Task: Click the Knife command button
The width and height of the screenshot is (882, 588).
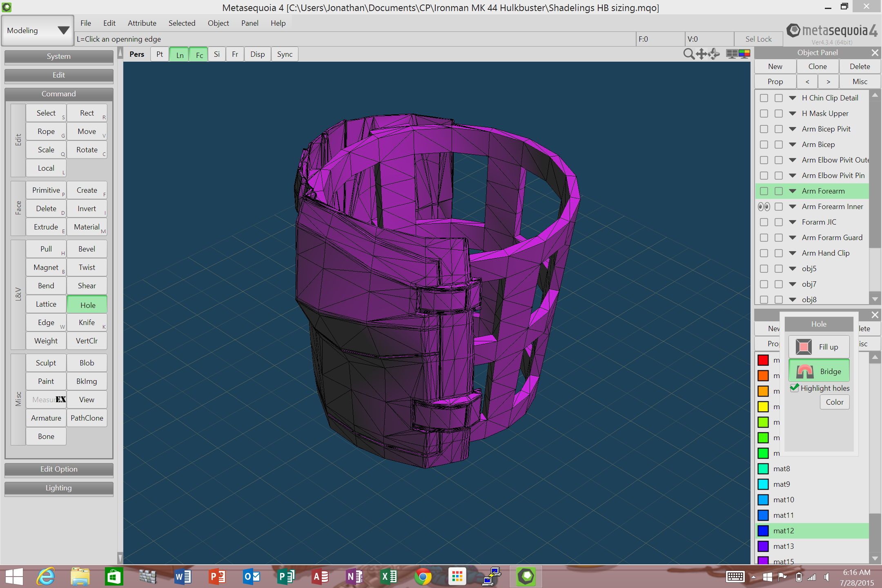Action: point(87,323)
